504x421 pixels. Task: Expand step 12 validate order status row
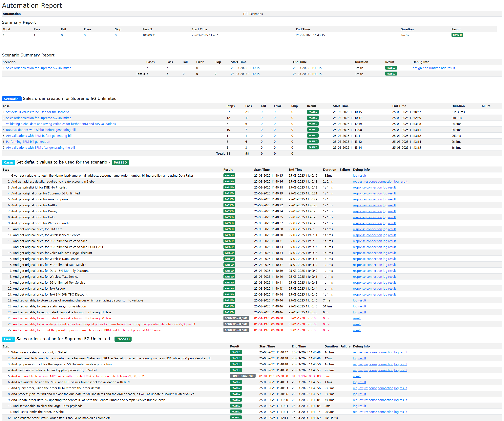[5, 418]
